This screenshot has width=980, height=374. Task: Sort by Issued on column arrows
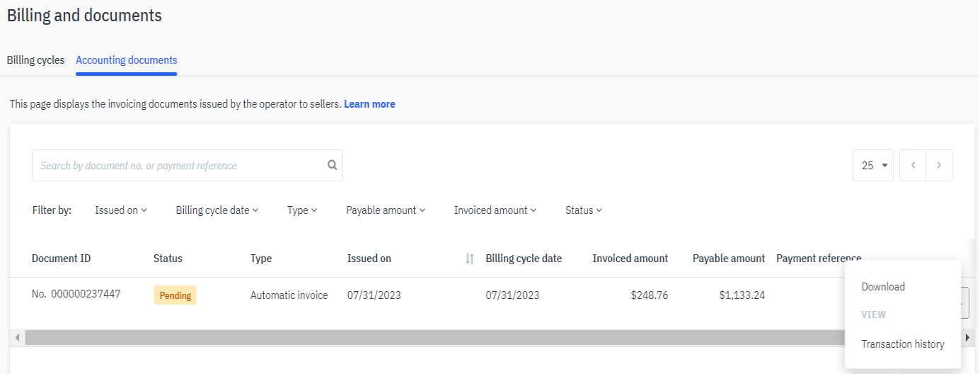(x=470, y=259)
